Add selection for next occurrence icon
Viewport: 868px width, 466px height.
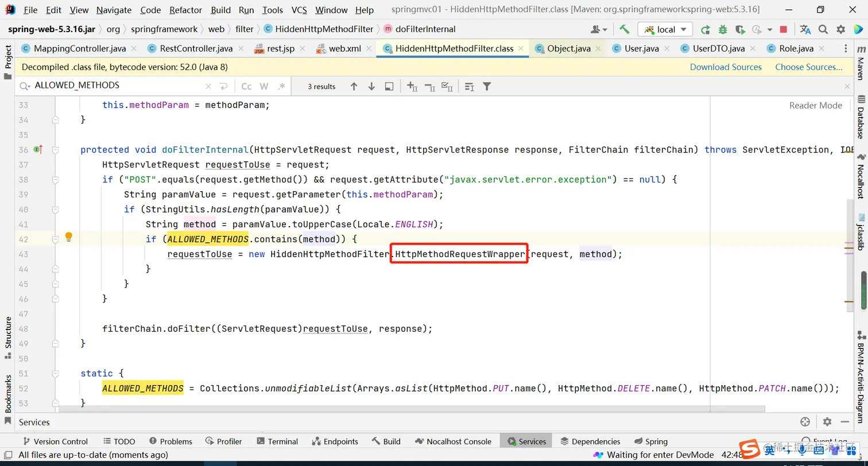coord(412,86)
